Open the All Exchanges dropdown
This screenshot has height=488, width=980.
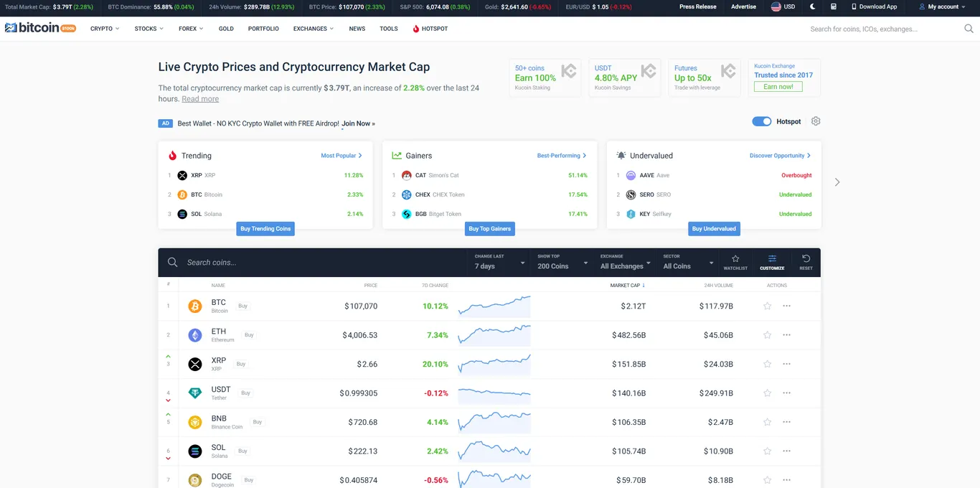tap(626, 262)
